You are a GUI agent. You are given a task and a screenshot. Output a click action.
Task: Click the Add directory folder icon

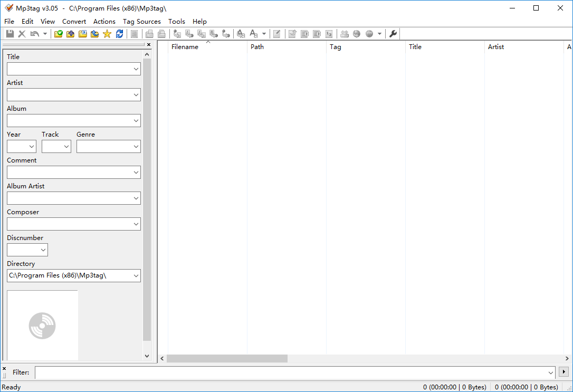[x=70, y=34]
